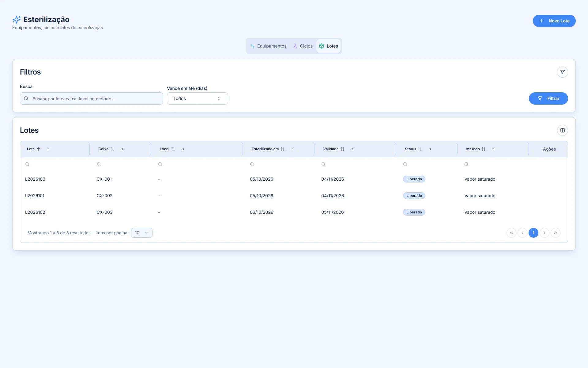Click the search icon under Lote column

tap(27, 164)
